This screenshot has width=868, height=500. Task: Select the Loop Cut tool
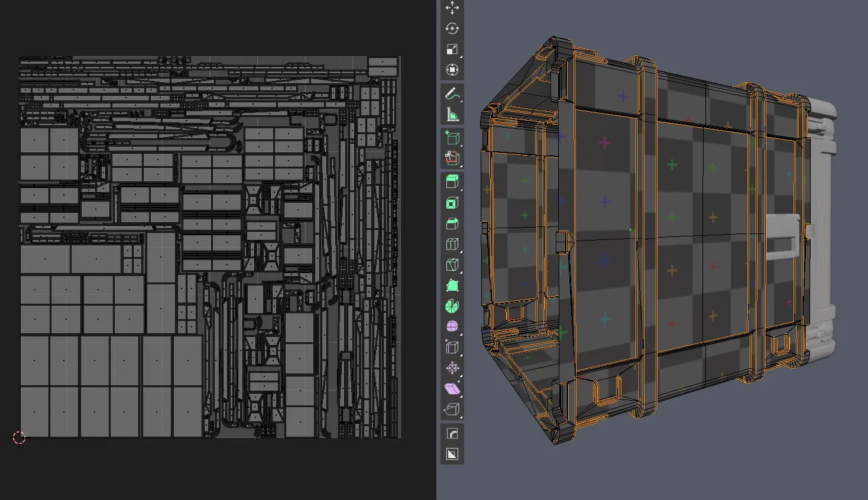click(x=452, y=244)
